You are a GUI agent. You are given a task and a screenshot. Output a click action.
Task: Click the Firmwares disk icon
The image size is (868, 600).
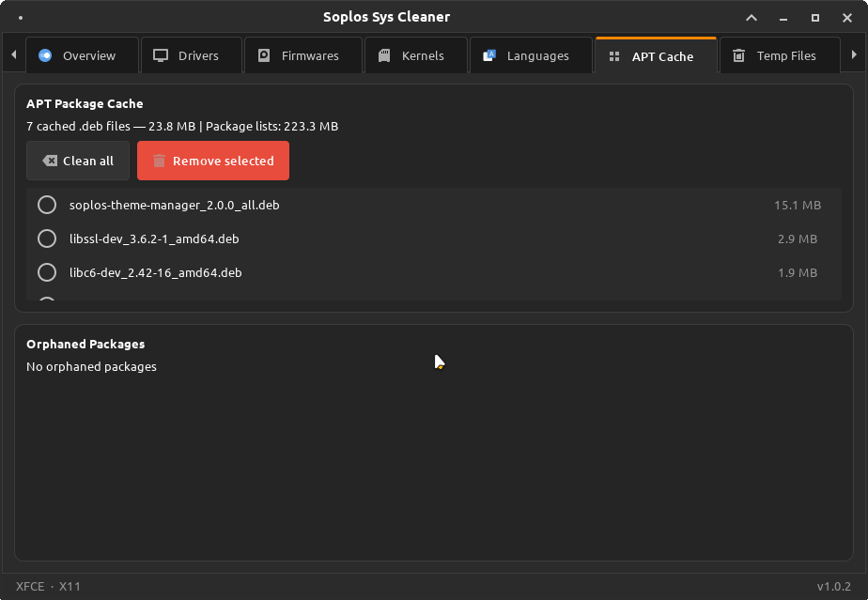click(x=264, y=55)
